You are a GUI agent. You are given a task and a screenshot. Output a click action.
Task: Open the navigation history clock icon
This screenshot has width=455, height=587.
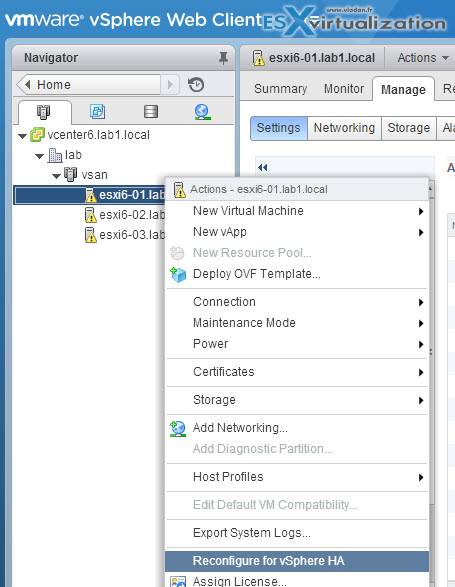tap(196, 85)
